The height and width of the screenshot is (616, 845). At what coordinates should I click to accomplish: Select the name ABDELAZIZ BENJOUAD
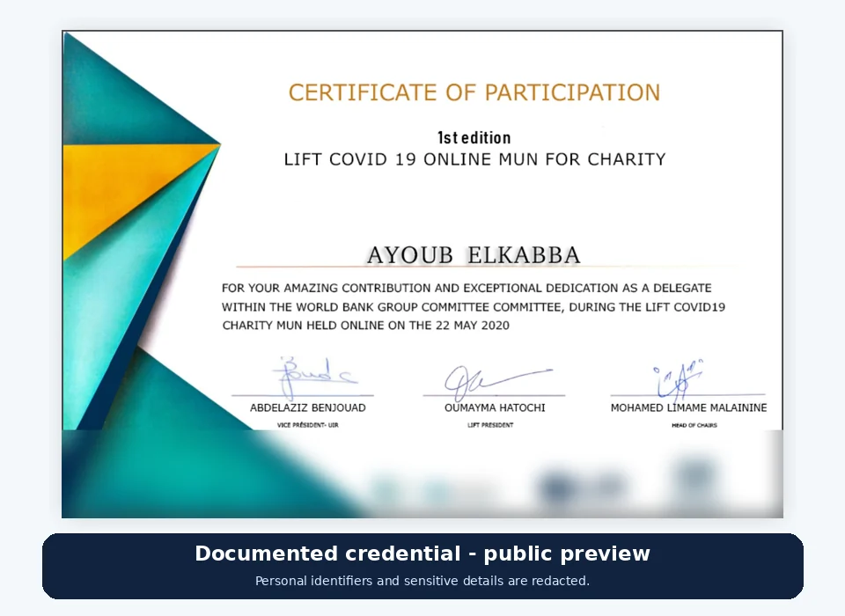pyautogui.click(x=308, y=408)
